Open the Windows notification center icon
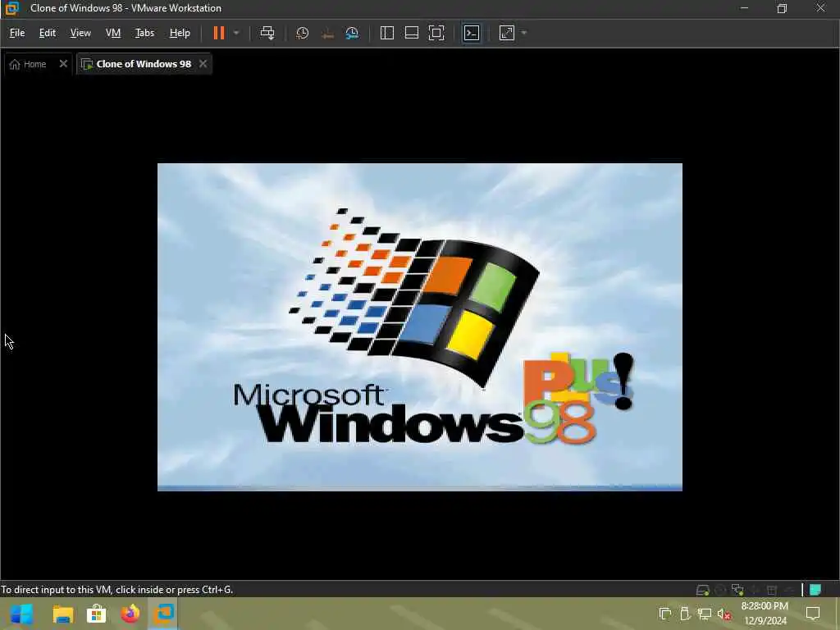Screen dimensions: 840x630 coord(813,614)
